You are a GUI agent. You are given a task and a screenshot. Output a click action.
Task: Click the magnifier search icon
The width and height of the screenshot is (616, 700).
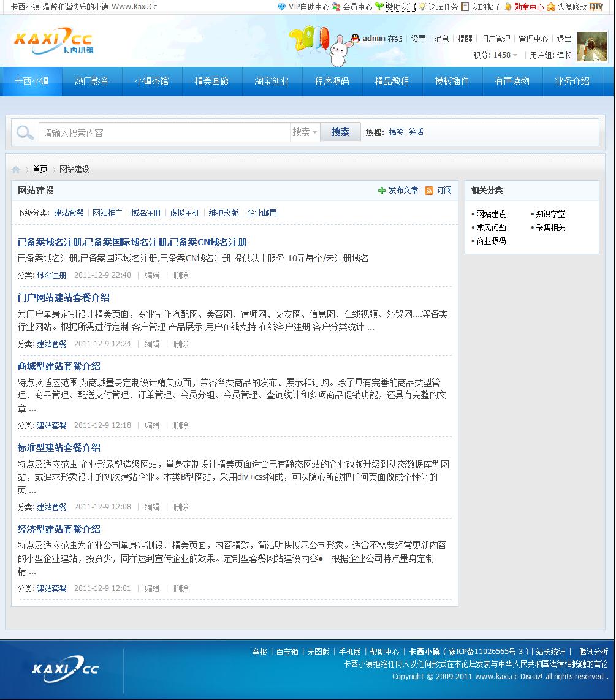click(x=25, y=132)
